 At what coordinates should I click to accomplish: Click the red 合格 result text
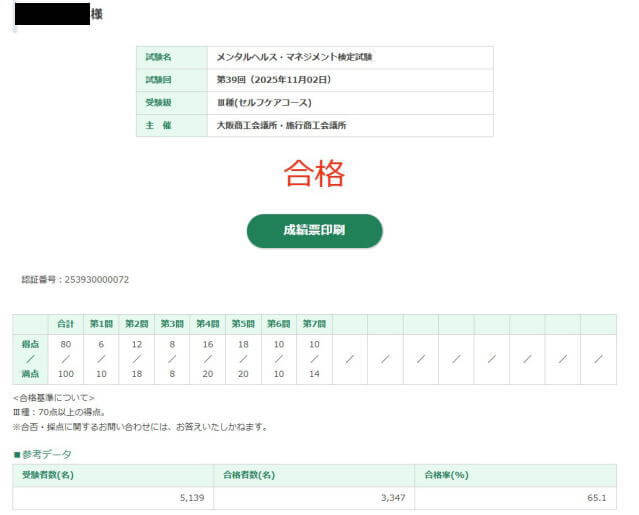tap(314, 174)
